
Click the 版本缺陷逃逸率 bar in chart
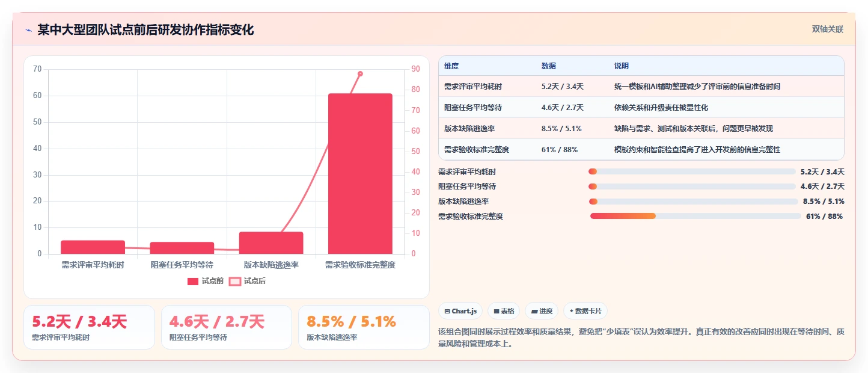(x=271, y=243)
